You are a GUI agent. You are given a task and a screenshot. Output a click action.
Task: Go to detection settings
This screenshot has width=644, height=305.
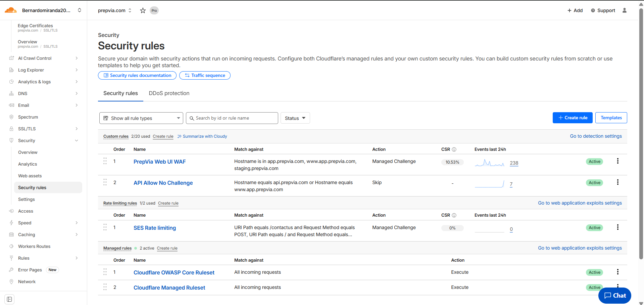point(596,136)
